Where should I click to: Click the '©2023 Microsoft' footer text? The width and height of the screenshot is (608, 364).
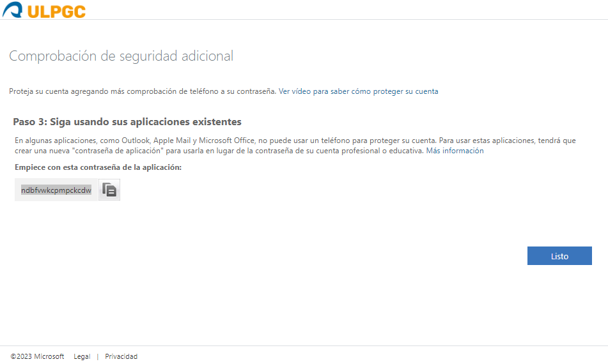(x=37, y=356)
